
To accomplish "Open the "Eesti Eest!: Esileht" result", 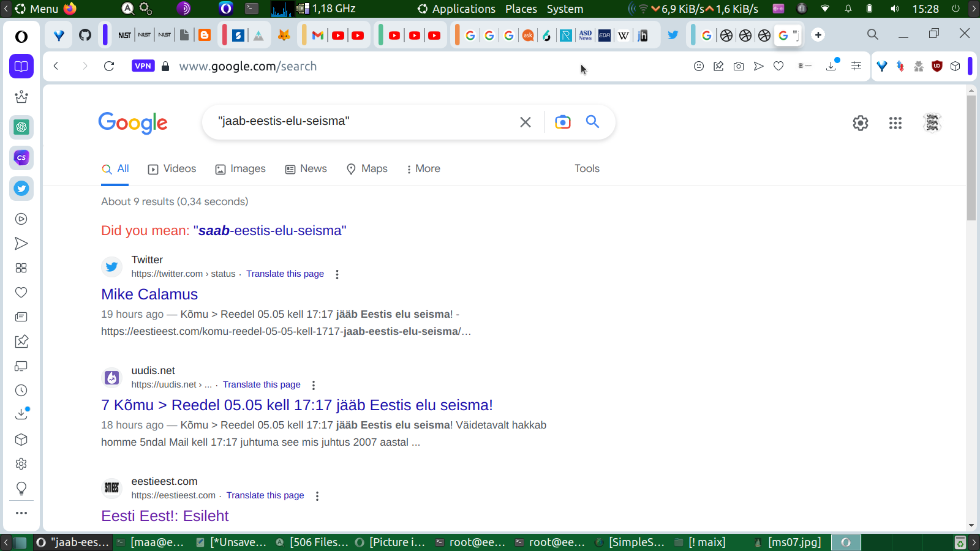I will 165,516.
